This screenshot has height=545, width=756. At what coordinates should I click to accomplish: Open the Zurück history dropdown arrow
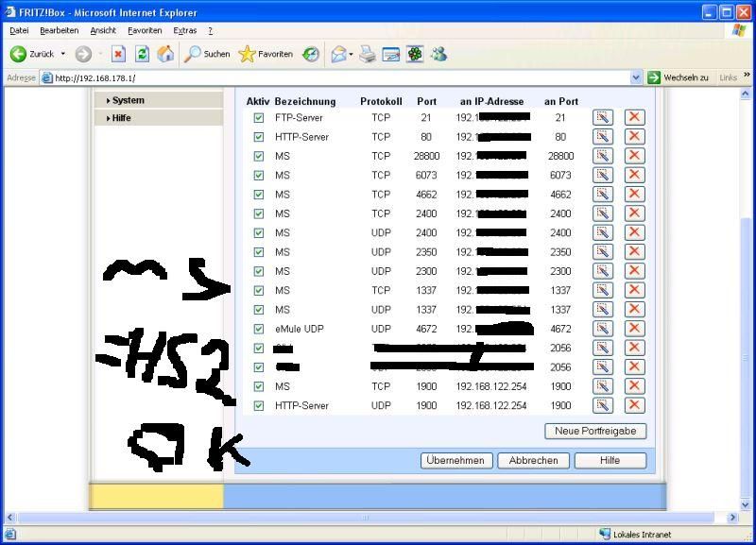coord(63,54)
